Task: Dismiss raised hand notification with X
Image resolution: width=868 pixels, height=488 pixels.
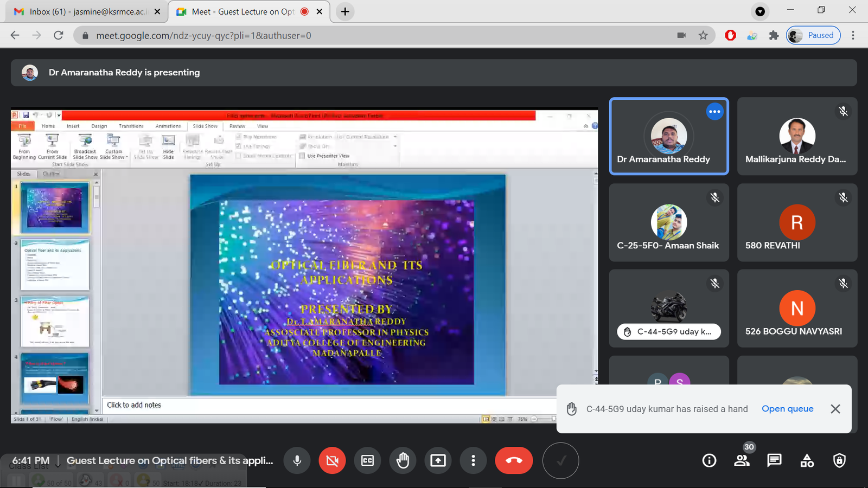Action: 835,409
